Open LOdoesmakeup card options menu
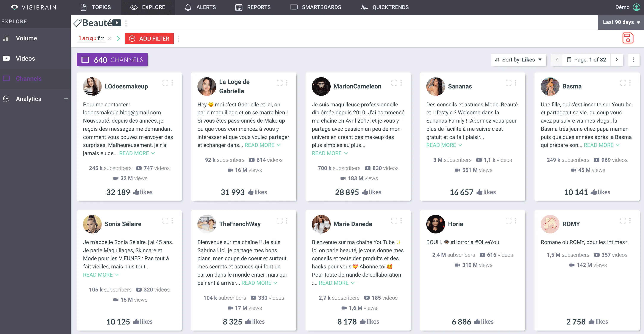Viewport: 644px width, 334px height. click(172, 83)
